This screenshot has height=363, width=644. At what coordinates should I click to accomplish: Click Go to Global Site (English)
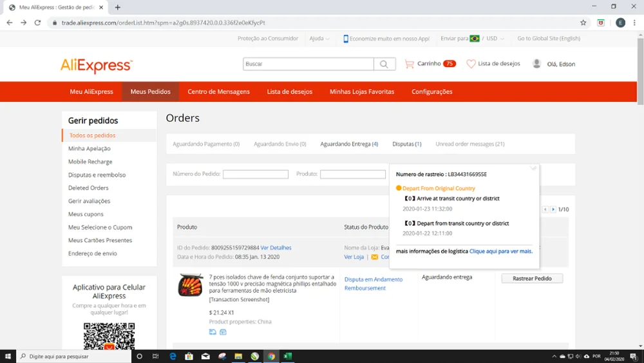point(549,38)
